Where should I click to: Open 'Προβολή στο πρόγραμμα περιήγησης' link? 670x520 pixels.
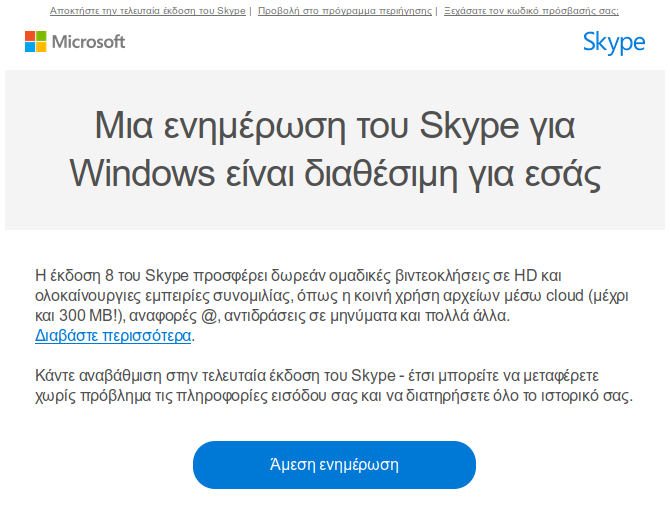tap(345, 11)
